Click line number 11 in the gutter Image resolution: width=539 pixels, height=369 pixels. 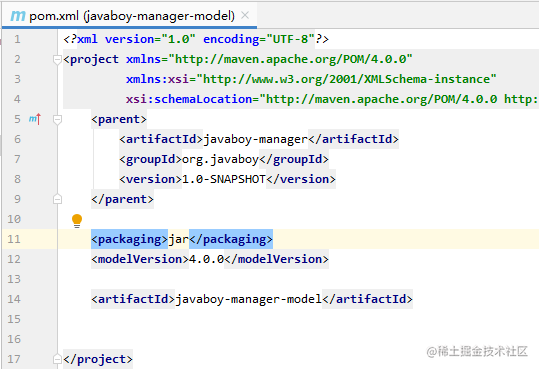(14, 239)
